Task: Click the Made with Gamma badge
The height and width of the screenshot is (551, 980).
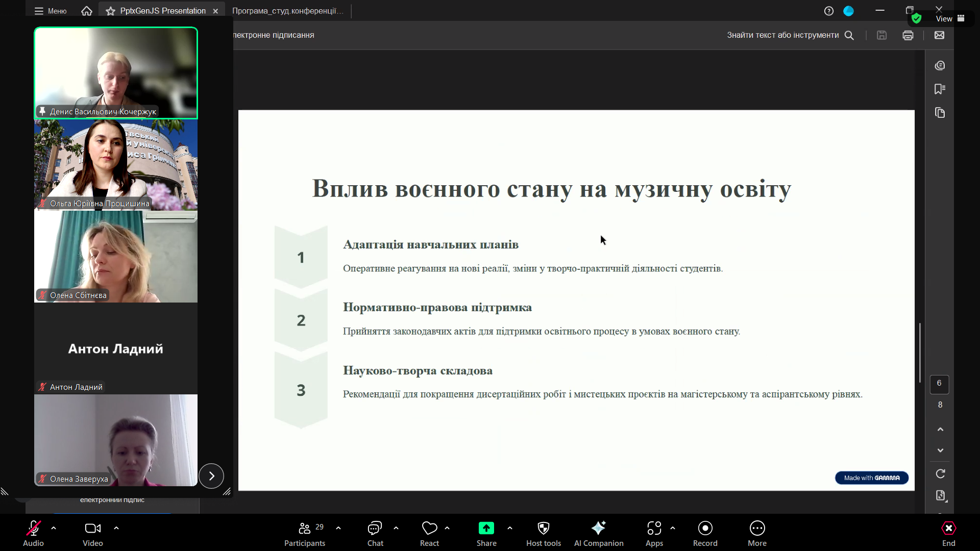Action: [x=871, y=478]
